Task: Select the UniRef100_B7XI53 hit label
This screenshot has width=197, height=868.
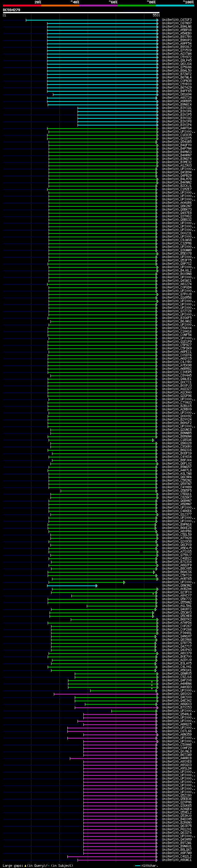Action: tap(176, 707)
